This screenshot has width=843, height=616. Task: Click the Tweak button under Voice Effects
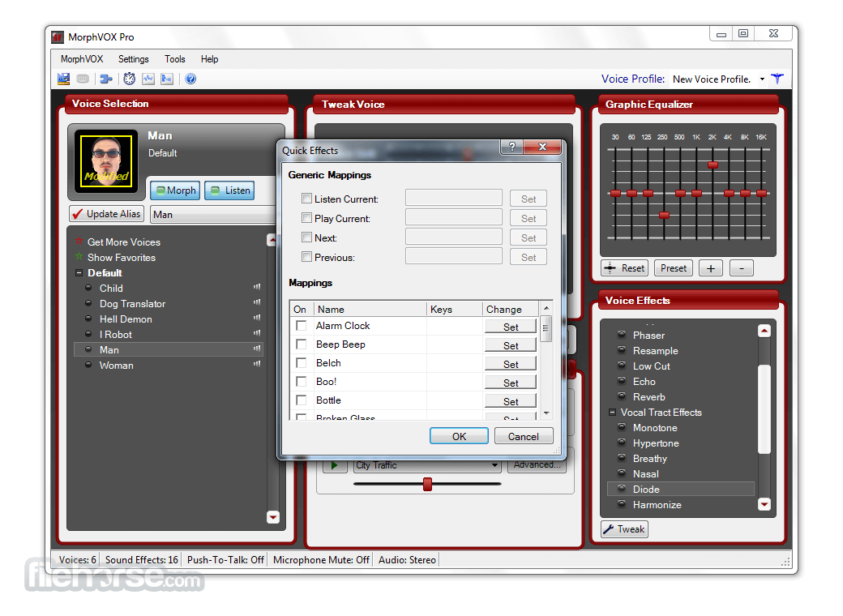click(x=625, y=529)
